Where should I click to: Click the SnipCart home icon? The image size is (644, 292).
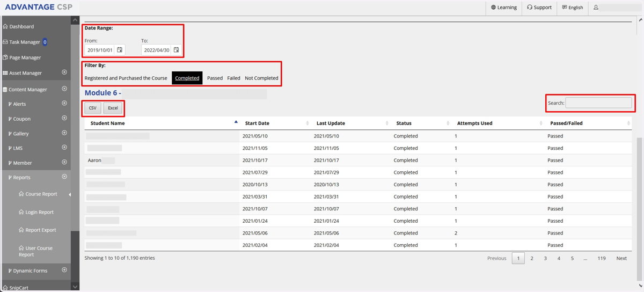click(5, 288)
